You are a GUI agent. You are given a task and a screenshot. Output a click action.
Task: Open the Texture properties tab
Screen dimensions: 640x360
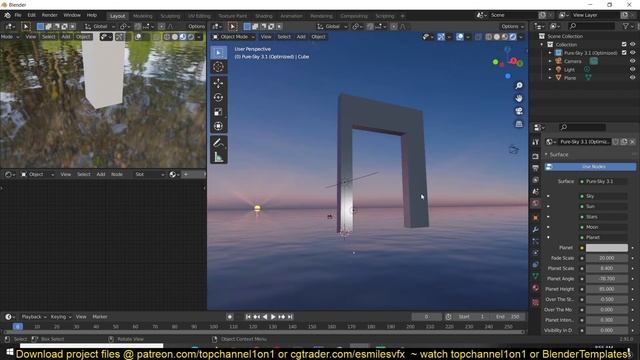[536, 302]
